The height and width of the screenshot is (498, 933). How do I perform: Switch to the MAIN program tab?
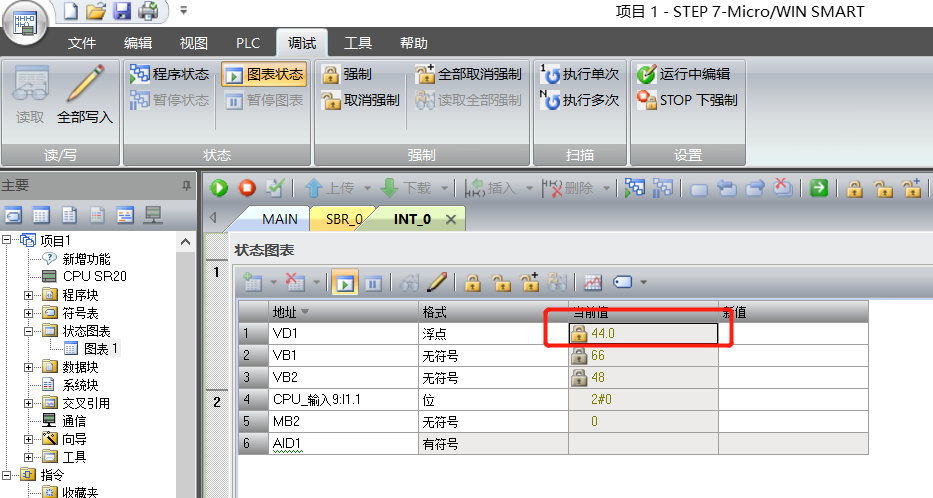coord(280,219)
